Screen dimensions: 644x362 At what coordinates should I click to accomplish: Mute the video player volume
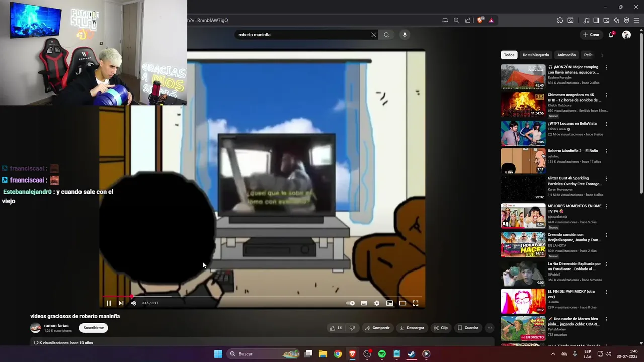[133, 303]
